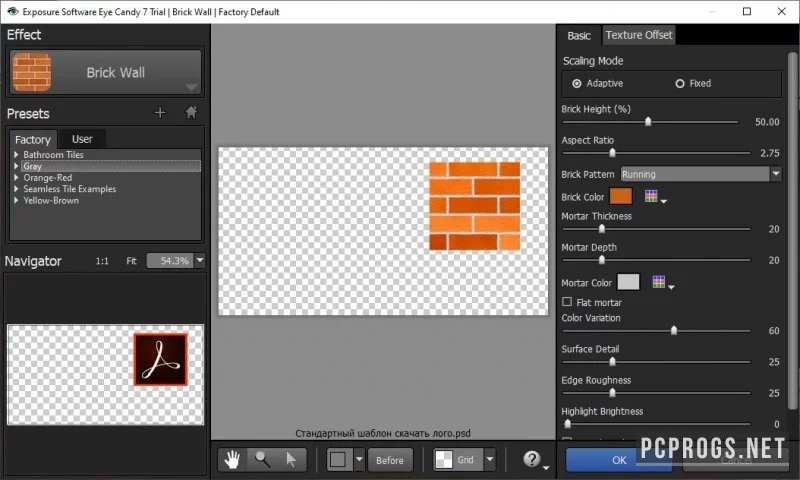Click the right panel vertical scrollbar
This screenshot has height=480, width=800.
pos(792,230)
